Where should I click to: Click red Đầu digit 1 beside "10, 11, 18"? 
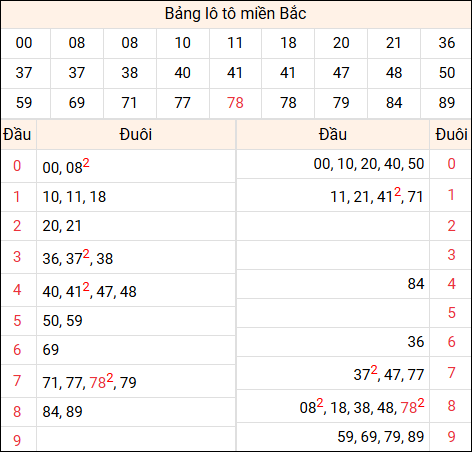pos(17,197)
